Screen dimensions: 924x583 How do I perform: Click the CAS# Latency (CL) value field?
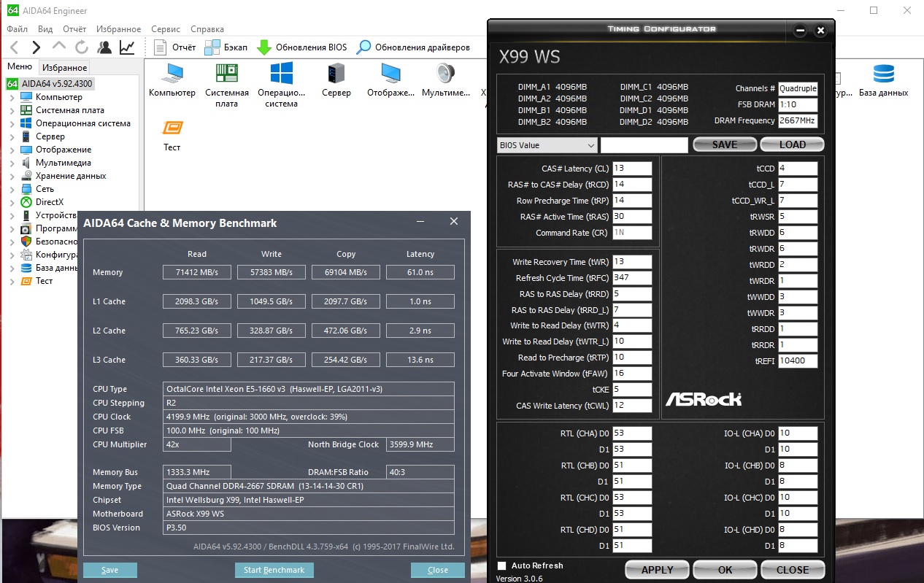(632, 169)
